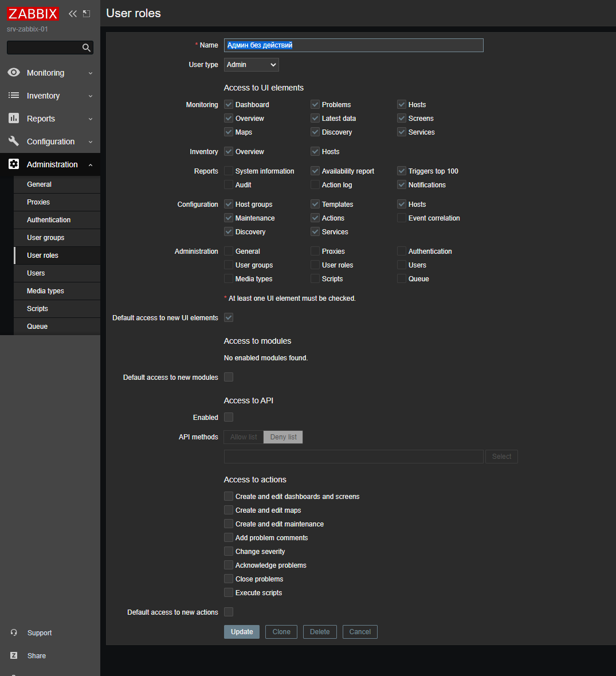The image size is (616, 676).
Task: Click the search magnifier icon
Action: click(87, 48)
